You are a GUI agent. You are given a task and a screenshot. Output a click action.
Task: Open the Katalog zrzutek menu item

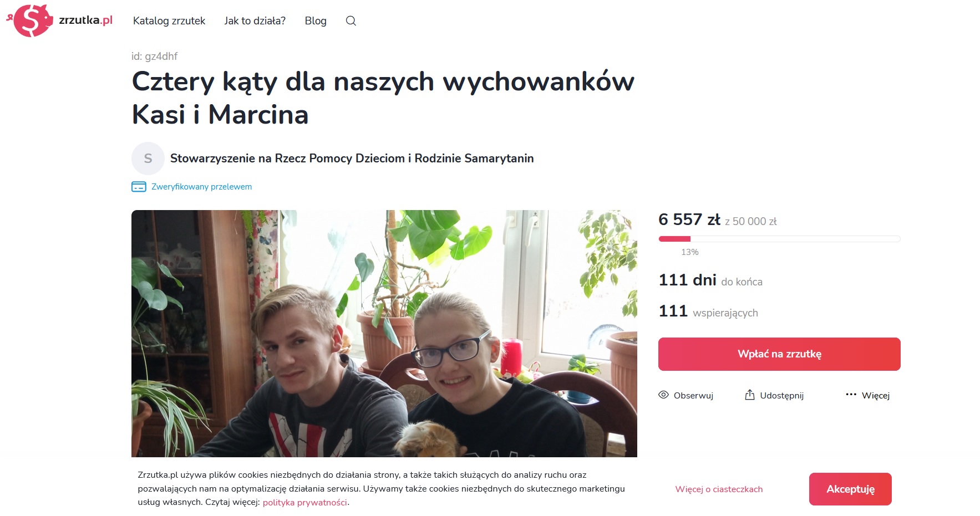click(x=169, y=21)
